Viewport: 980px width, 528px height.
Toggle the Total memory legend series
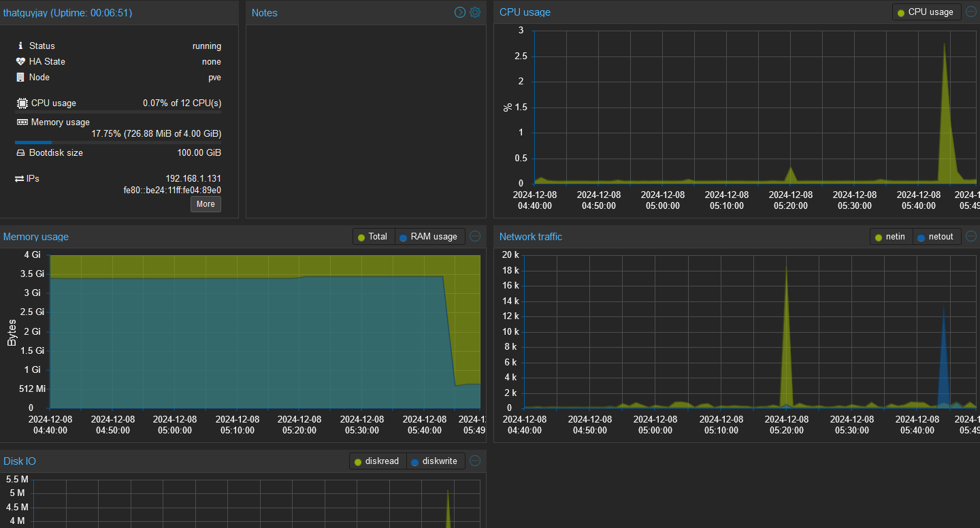coord(373,237)
